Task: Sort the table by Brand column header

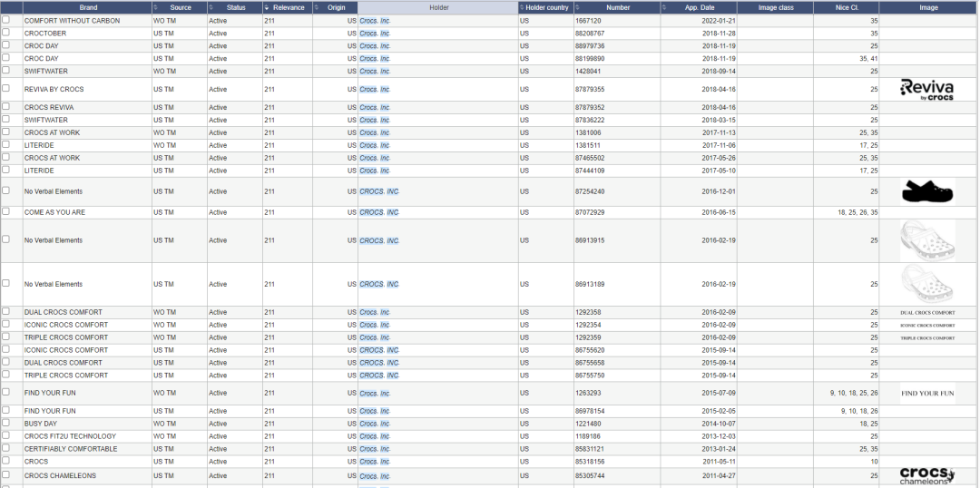Action: [87, 7]
